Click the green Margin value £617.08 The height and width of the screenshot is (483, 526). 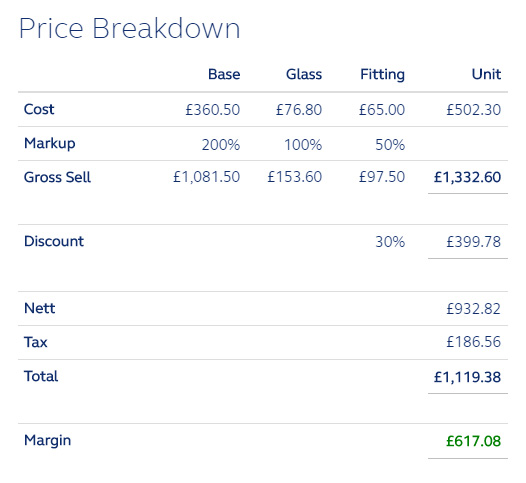[x=473, y=441]
